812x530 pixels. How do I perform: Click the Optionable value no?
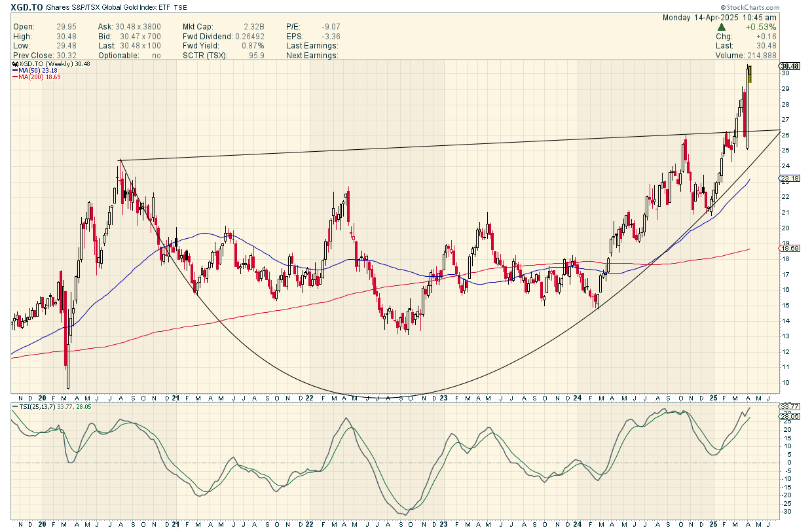click(157, 56)
